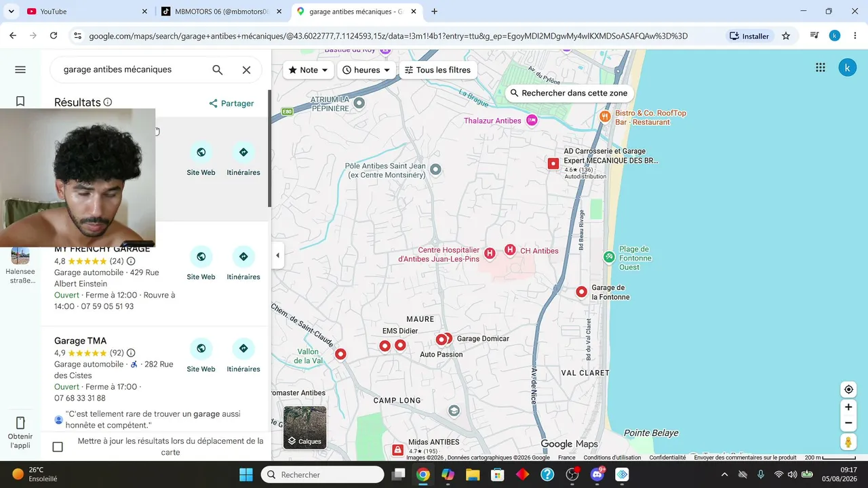Open File Explorer from the taskbar
The width and height of the screenshot is (868, 488).
coord(473,474)
